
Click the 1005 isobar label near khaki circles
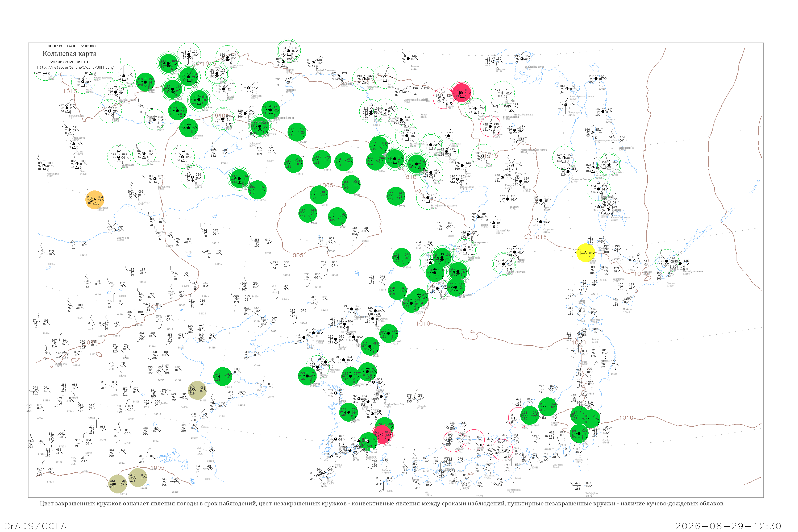[157, 468]
